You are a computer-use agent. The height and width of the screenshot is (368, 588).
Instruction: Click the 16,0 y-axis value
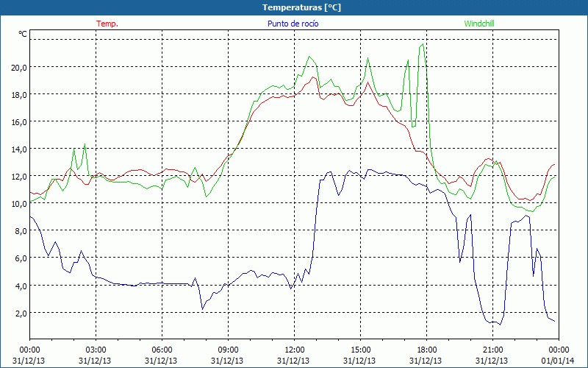(19, 122)
